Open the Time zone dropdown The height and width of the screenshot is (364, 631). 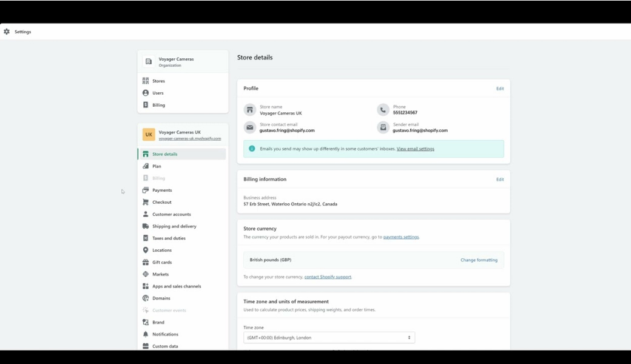(329, 337)
